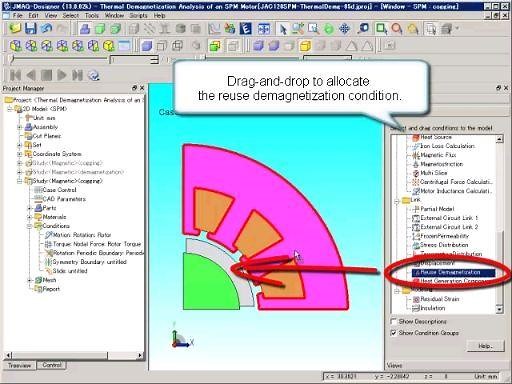Collapse the 2D Model <SPM> node
The width and height of the screenshot is (512, 384).
click(10, 109)
